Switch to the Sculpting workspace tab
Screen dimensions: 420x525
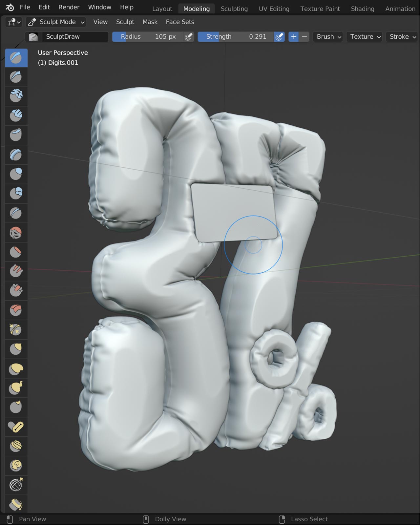[234, 9]
